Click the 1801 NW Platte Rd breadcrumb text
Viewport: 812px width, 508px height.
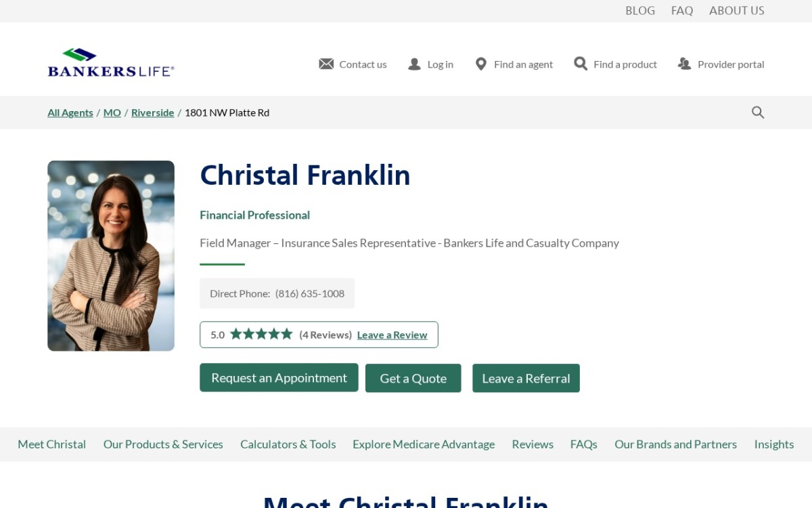[227, 112]
